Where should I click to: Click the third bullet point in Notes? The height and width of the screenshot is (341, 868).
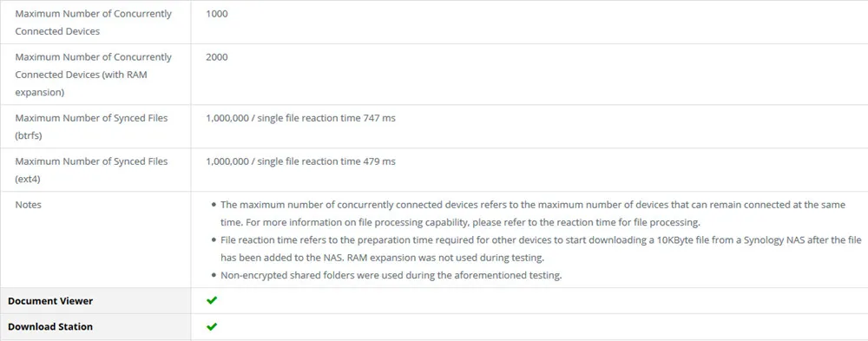[214, 276]
